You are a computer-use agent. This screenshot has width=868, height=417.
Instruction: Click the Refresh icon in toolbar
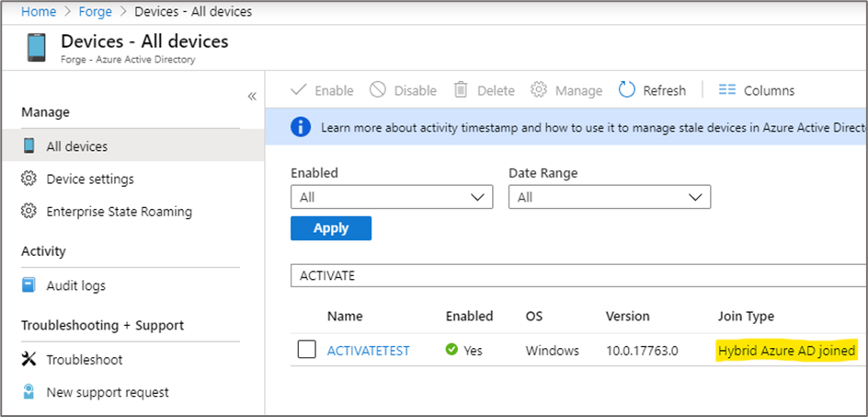tap(627, 90)
